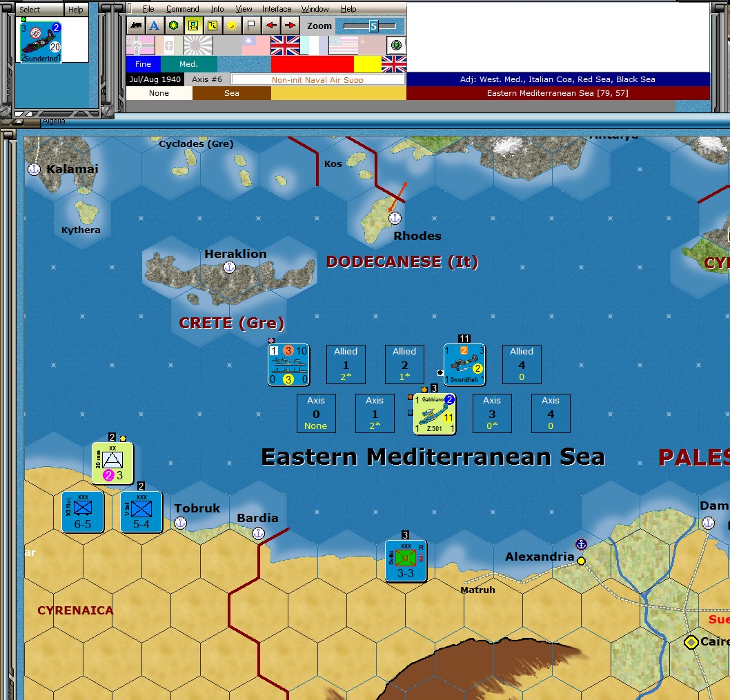Screen dimensions: 730x700
Task: Click the Allied 4 sea-box section
Action: point(522,364)
